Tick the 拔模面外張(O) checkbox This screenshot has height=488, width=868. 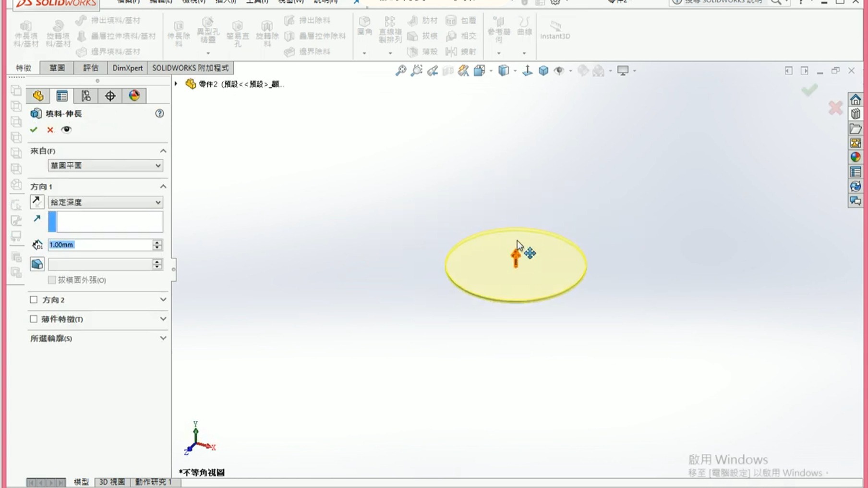tap(52, 280)
